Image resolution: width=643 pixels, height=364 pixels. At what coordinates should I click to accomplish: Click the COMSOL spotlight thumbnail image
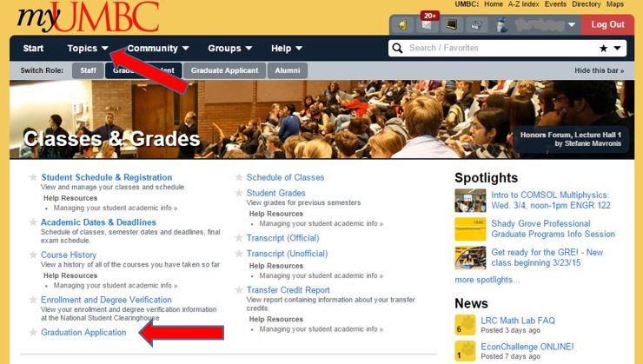(470, 200)
